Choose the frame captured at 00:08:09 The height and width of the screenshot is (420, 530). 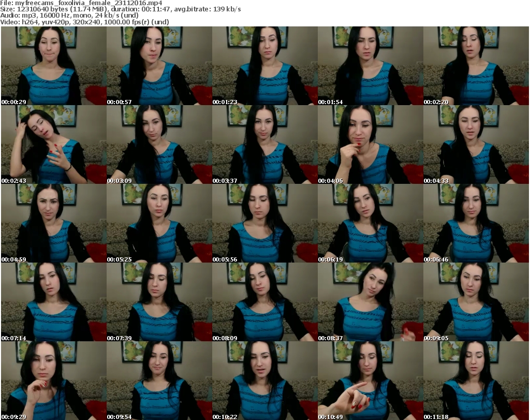pos(264,302)
